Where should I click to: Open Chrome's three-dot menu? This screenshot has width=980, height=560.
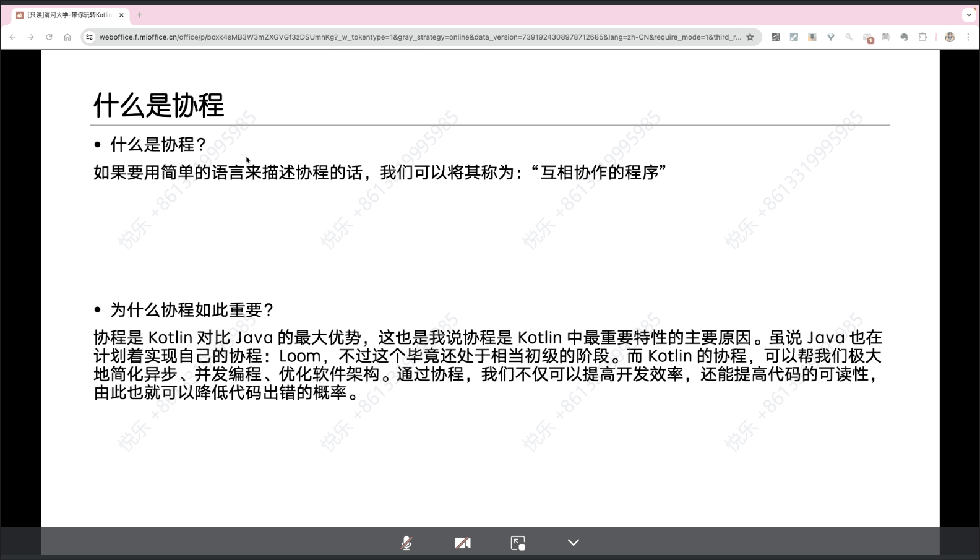coord(968,37)
